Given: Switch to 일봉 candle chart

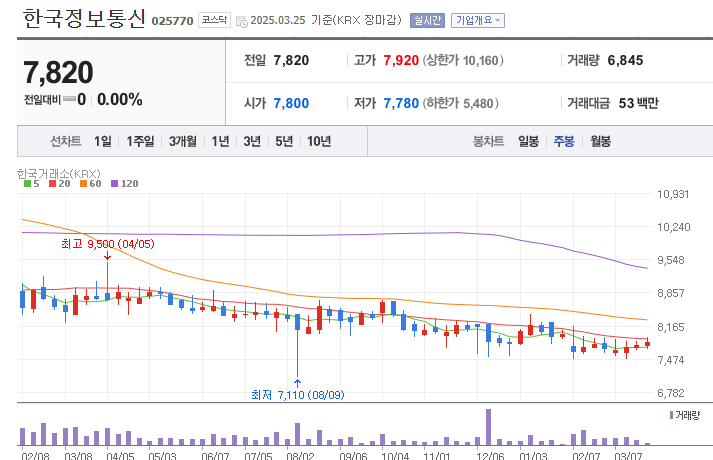Looking at the screenshot, I should coord(528,141).
